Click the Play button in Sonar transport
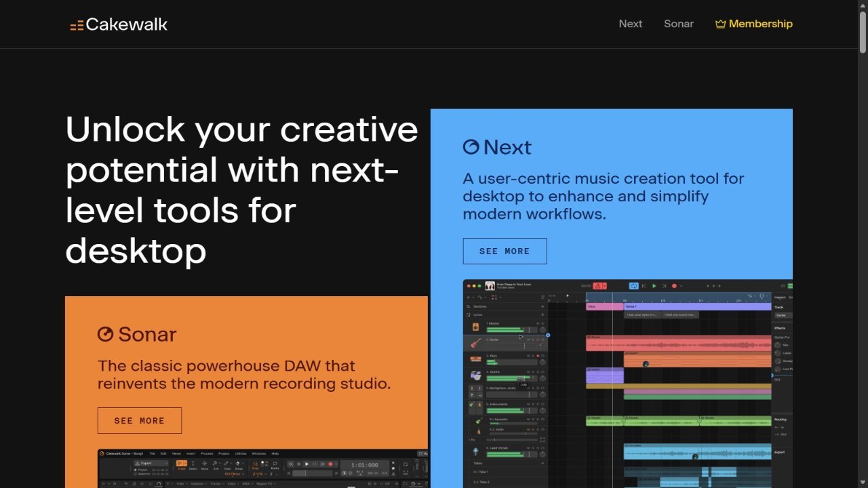The image size is (868, 488). [x=307, y=464]
